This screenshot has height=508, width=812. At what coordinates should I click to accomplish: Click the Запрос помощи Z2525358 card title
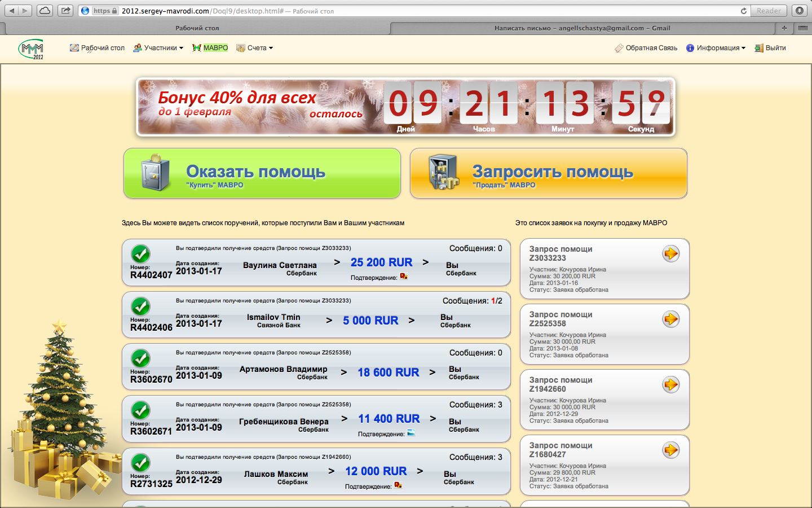tap(561, 319)
